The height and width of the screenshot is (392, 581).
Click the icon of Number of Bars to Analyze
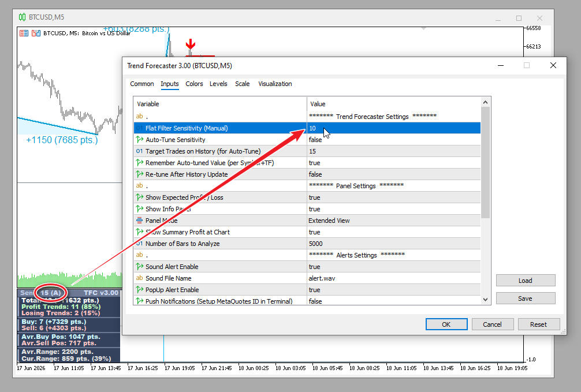point(139,244)
